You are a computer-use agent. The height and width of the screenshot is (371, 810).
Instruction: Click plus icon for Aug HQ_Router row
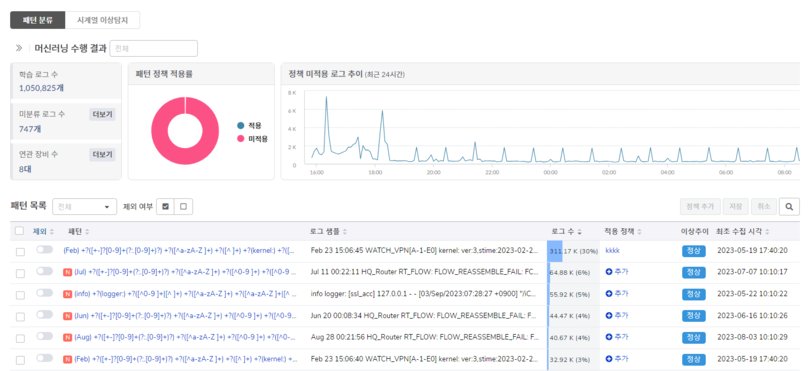point(609,337)
